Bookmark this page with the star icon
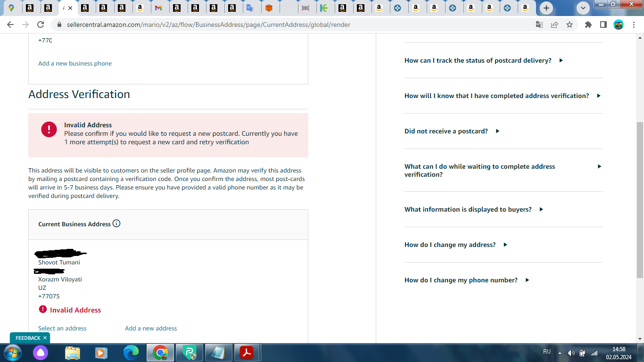 pos(570,25)
